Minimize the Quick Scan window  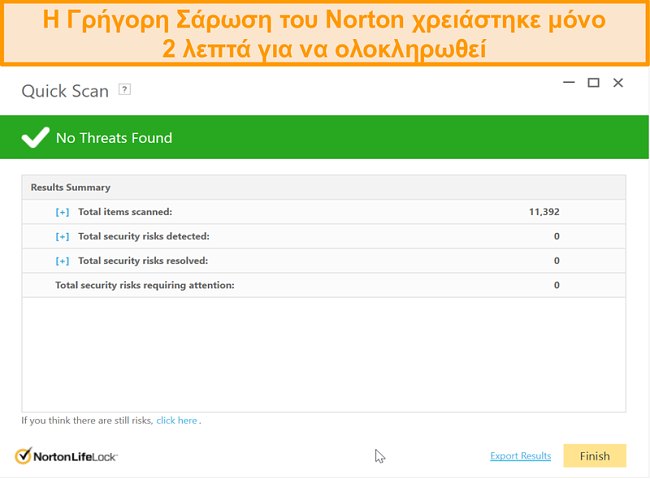(569, 83)
